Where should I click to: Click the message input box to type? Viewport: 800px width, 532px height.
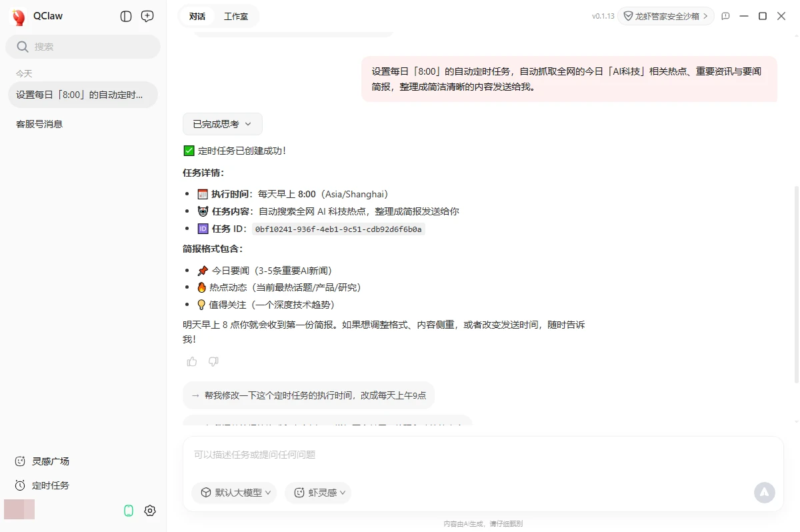[x=467, y=455]
